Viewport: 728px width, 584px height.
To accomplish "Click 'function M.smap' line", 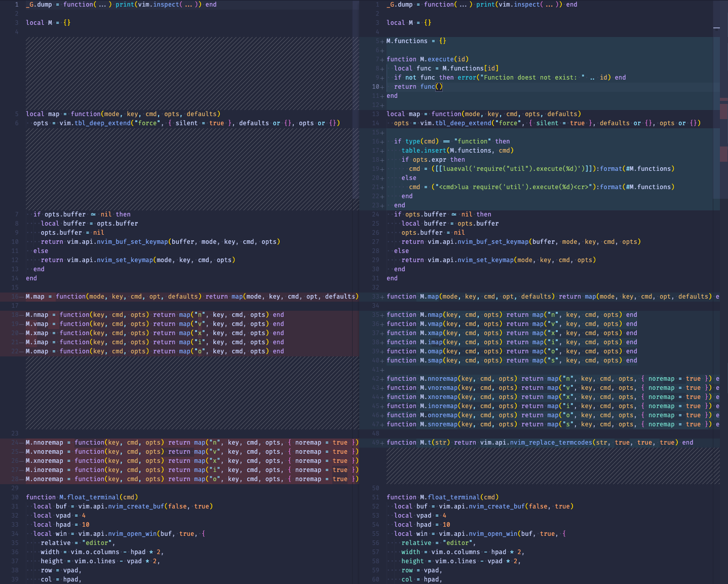I will pos(512,360).
